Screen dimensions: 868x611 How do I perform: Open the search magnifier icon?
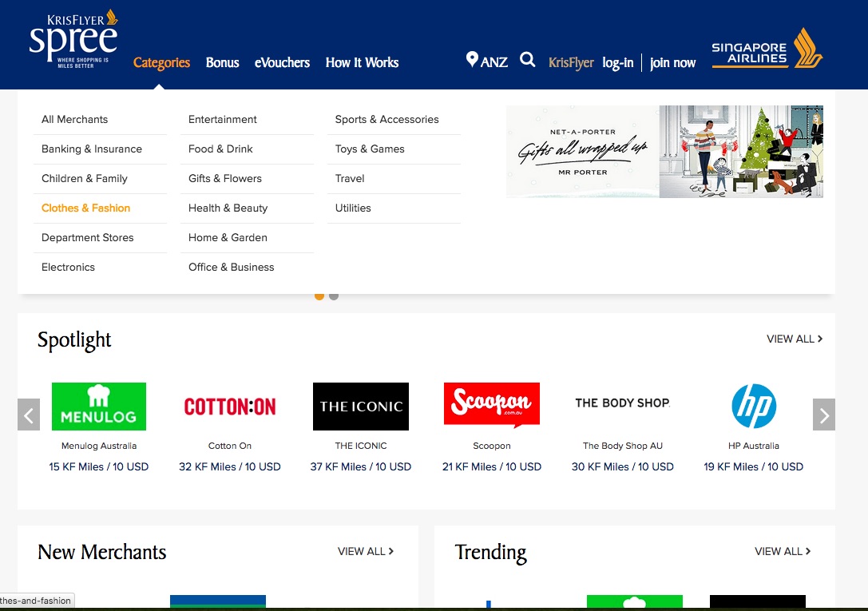point(528,60)
